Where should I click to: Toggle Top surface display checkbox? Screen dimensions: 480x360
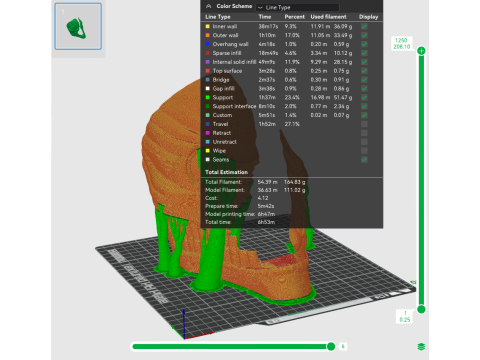pos(364,71)
